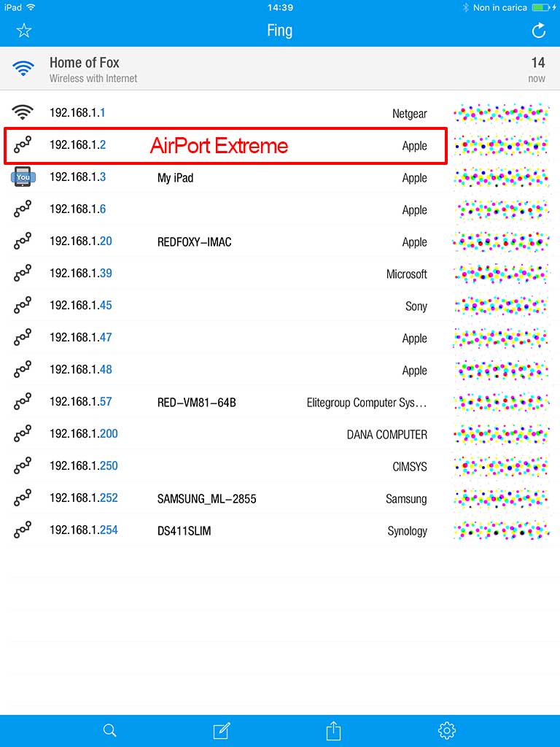Select the CIMSYS vendor label

410,466
